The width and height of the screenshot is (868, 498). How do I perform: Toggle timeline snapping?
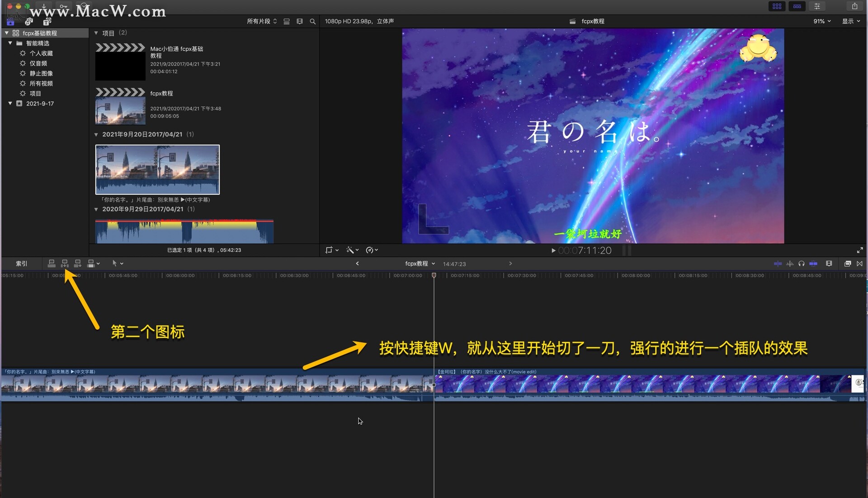813,264
